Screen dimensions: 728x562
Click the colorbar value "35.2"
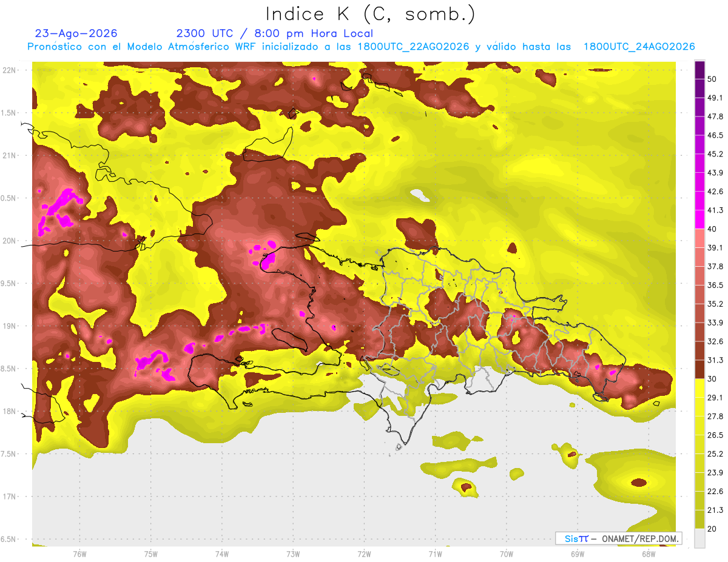[x=715, y=304]
